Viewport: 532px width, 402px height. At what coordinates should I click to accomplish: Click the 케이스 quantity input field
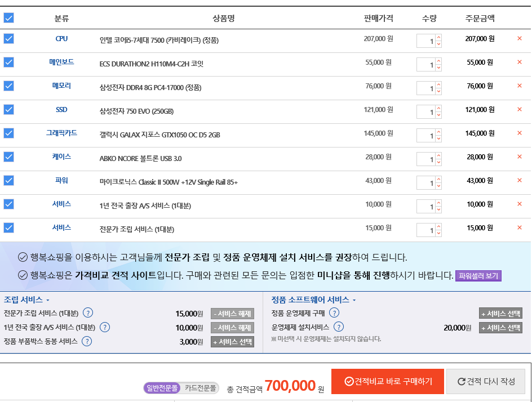pos(426,159)
